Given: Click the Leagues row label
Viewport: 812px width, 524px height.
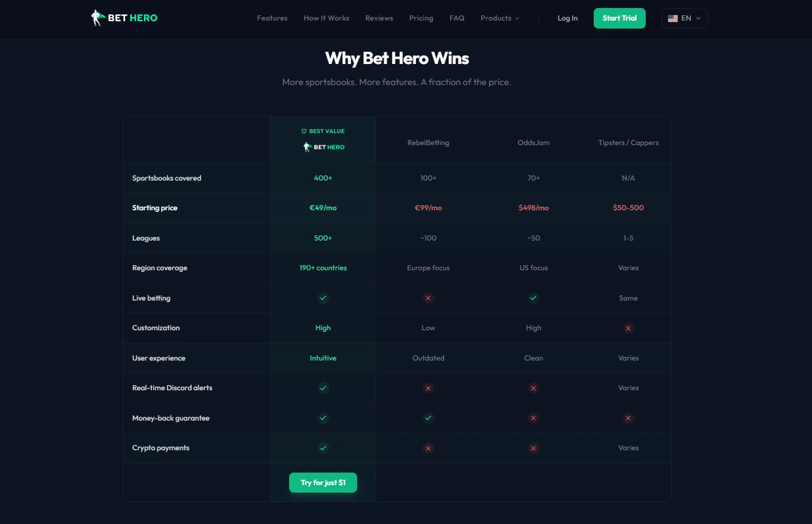Looking at the screenshot, I should (146, 238).
